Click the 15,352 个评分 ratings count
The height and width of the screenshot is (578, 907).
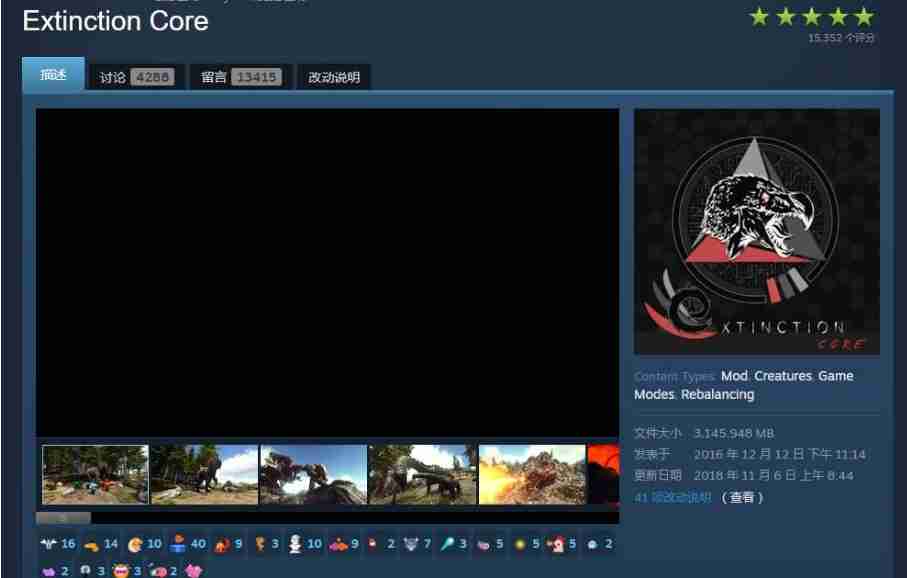point(841,38)
